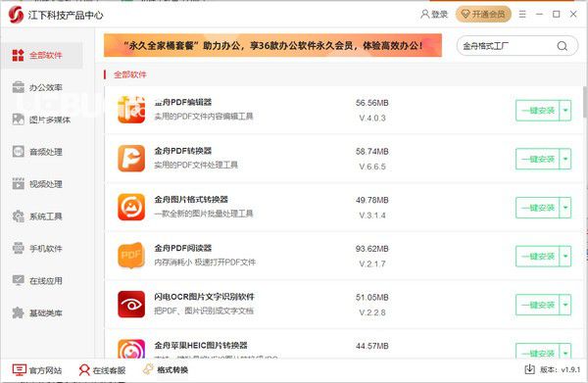Image resolution: width=588 pixels, height=383 pixels.
Task: Click title text 金舟PDF阅读器
Action: [x=183, y=248]
